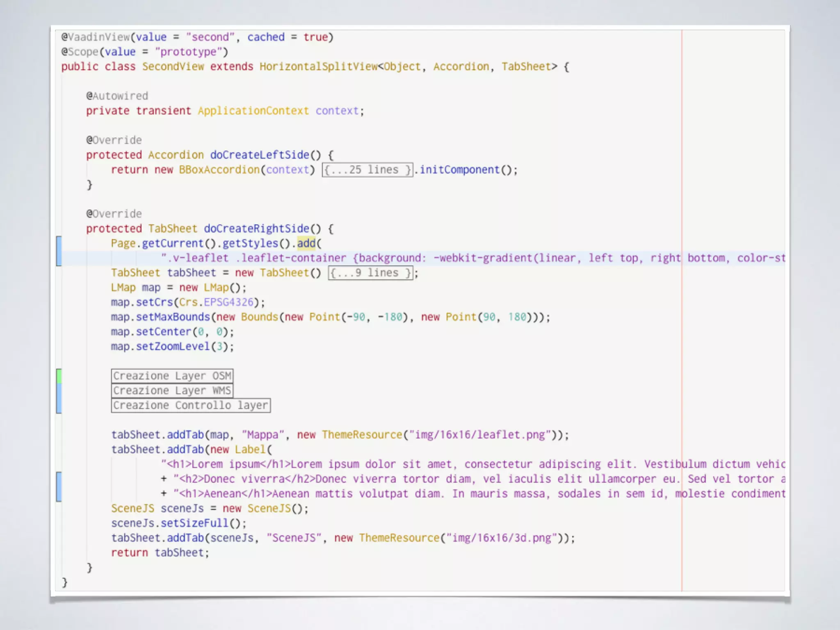Viewport: 840px width, 630px height.
Task: Select the @Autowired annotation
Action: (x=117, y=96)
